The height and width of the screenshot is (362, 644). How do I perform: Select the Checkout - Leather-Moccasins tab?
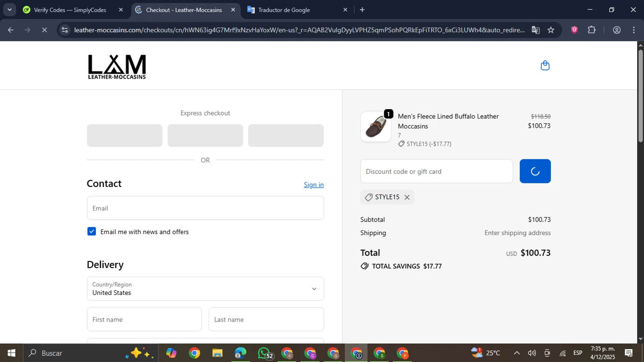click(x=185, y=10)
